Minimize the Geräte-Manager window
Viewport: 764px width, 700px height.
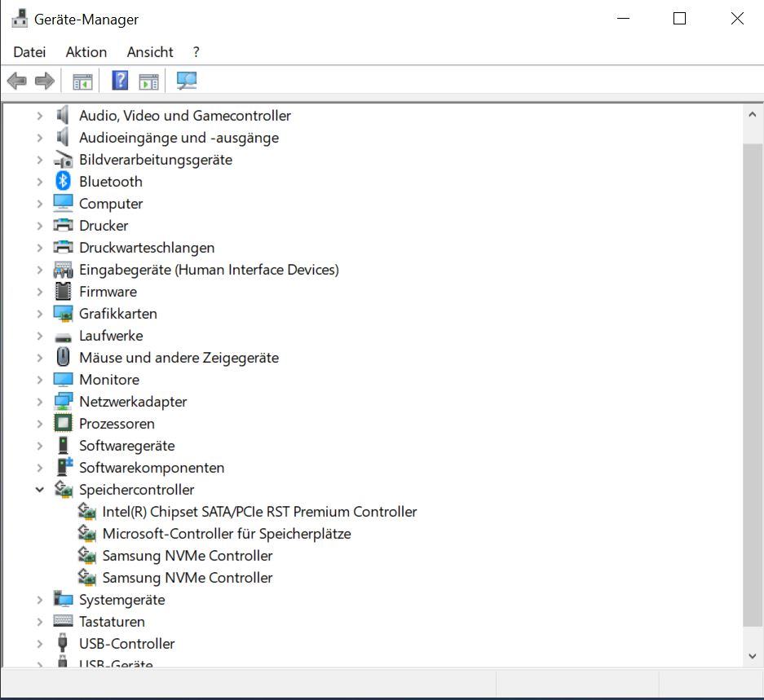point(623,19)
